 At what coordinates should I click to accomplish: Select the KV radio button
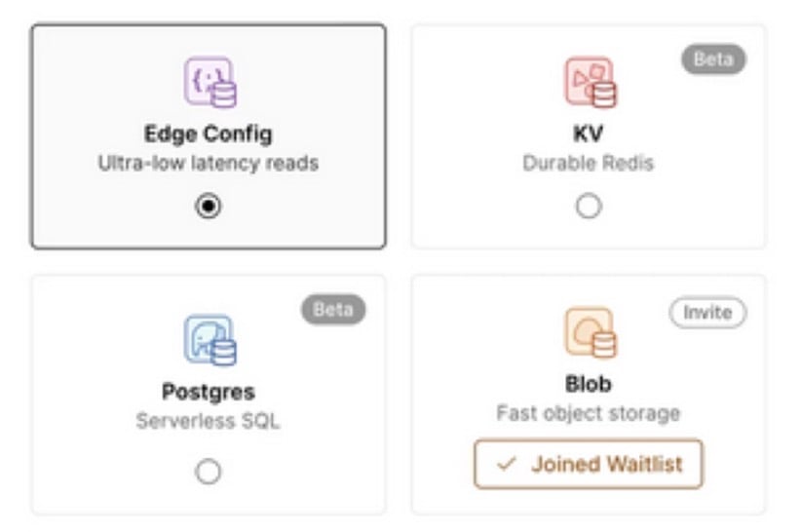(x=589, y=207)
